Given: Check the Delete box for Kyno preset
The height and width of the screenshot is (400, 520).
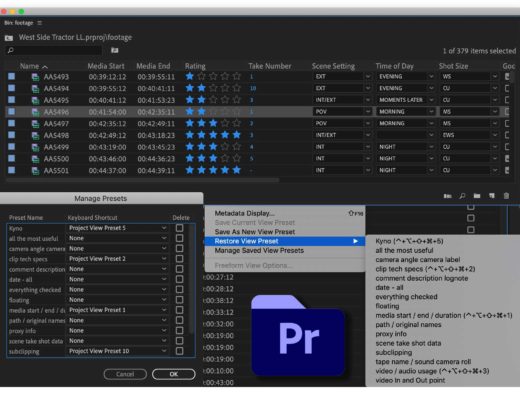Looking at the screenshot, I should [179, 228].
